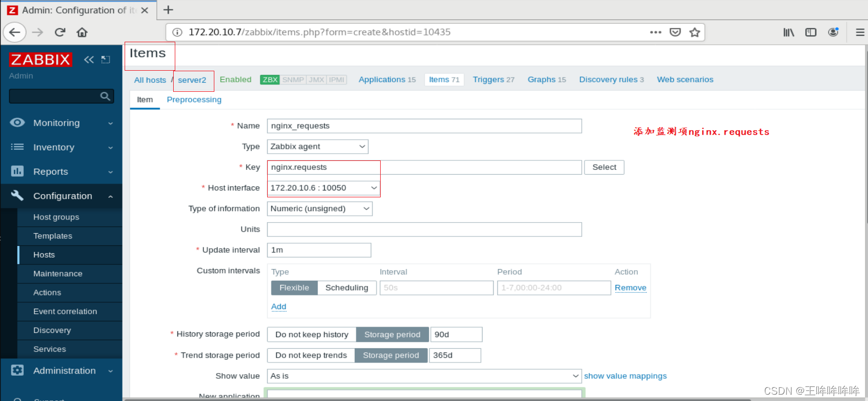Image resolution: width=868 pixels, height=401 pixels.
Task: Click the Name input field
Action: pyautogui.click(x=424, y=126)
